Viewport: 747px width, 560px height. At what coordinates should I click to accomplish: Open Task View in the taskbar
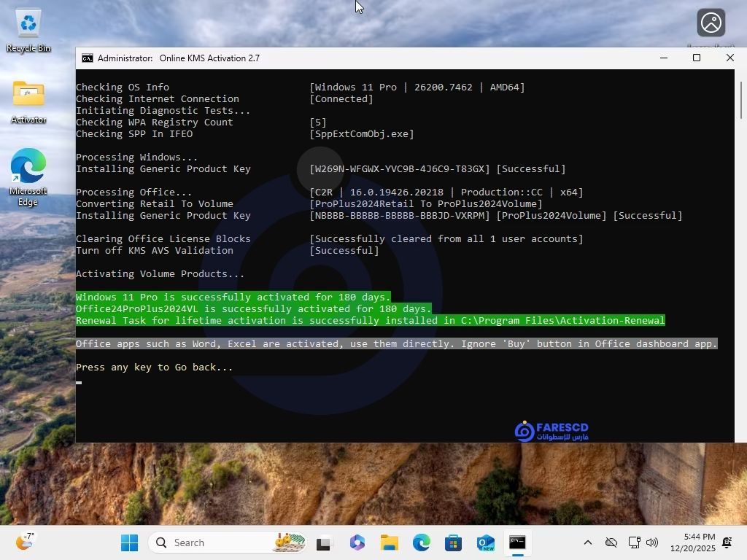tap(324, 543)
